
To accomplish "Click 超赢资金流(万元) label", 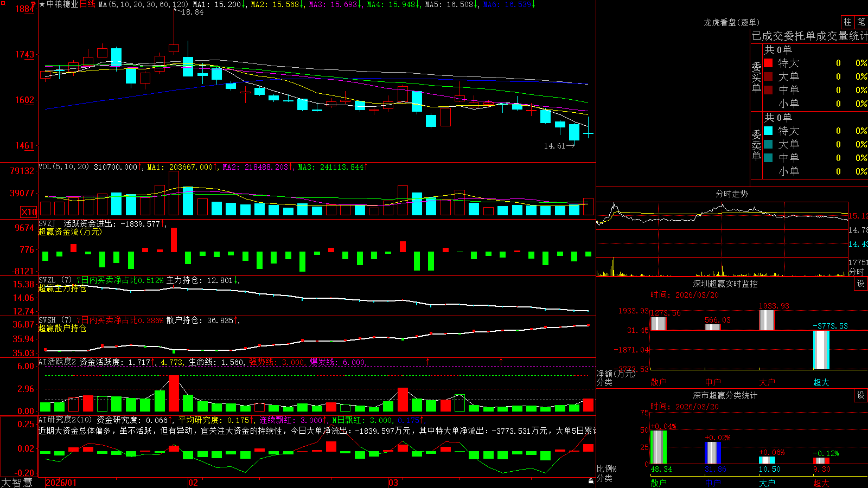I will click(70, 232).
